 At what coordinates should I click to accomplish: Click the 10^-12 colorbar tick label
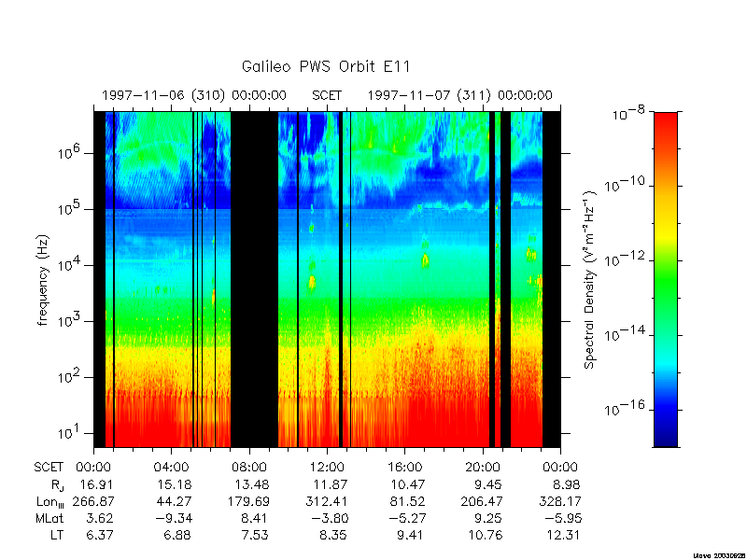[x=625, y=259]
